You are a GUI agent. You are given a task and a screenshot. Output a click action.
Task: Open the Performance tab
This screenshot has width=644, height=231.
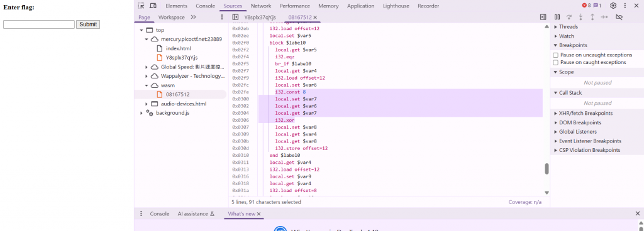point(295,6)
